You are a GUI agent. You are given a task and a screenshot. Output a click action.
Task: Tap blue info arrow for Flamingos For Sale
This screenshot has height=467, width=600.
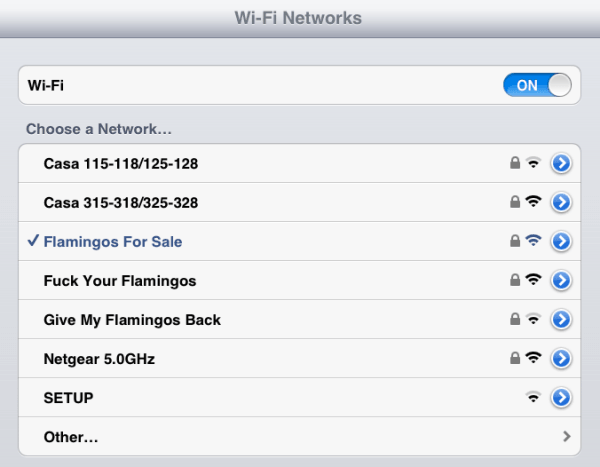[x=561, y=241]
